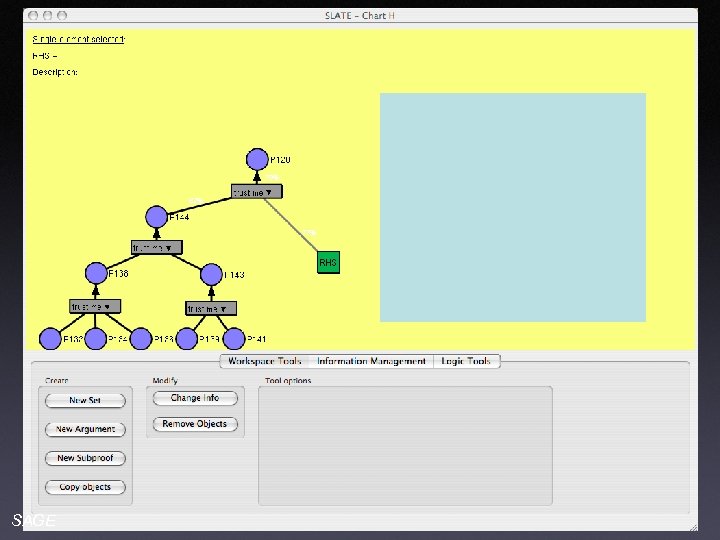Screen dimensions: 720x540
Task: Open the trust me dropdown below P144
Action: click(x=157, y=248)
